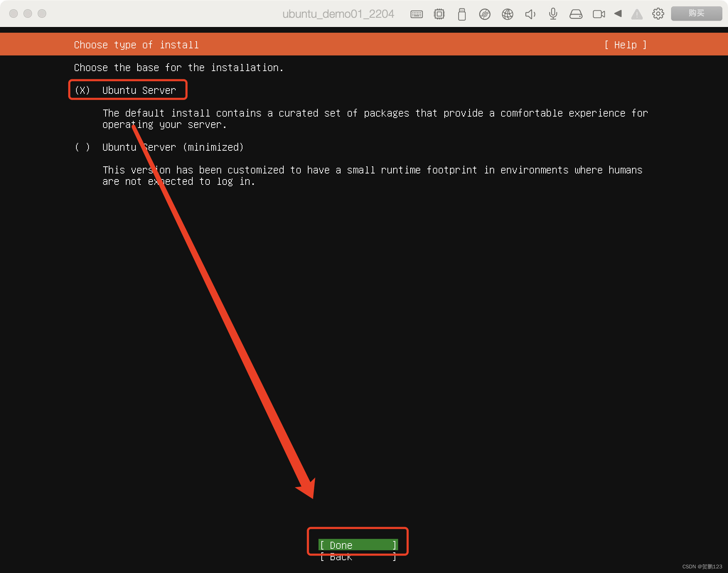Click the camera icon in toolbar

point(599,14)
